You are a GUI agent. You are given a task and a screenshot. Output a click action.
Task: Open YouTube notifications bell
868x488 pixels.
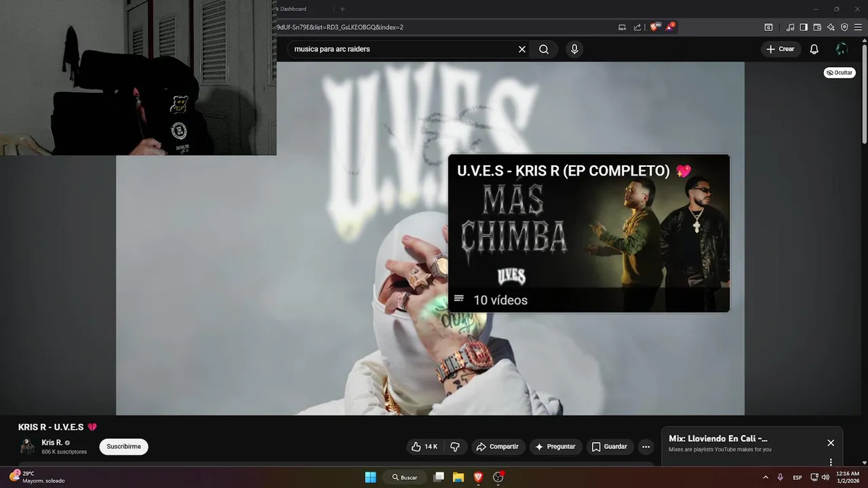click(x=814, y=49)
